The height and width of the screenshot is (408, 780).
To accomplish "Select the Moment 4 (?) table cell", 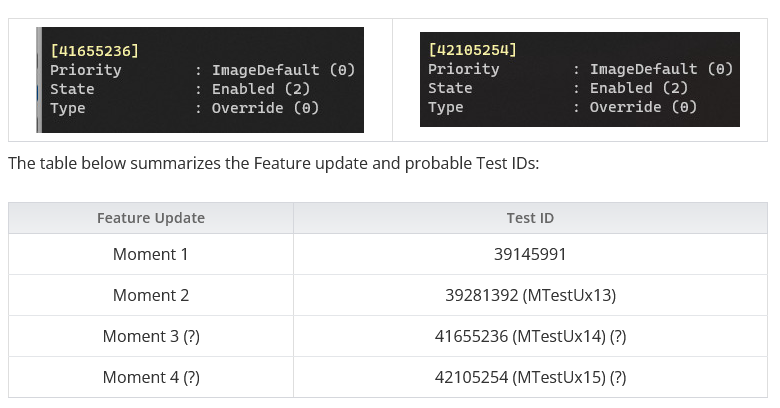I will [151, 377].
